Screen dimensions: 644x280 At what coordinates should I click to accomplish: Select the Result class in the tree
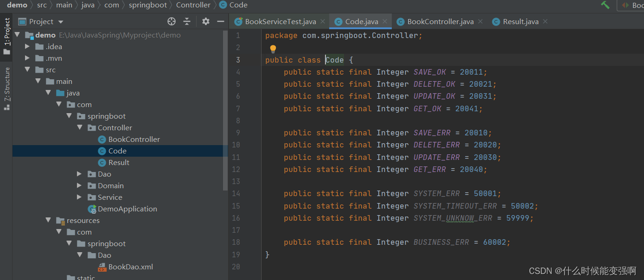pos(119,162)
